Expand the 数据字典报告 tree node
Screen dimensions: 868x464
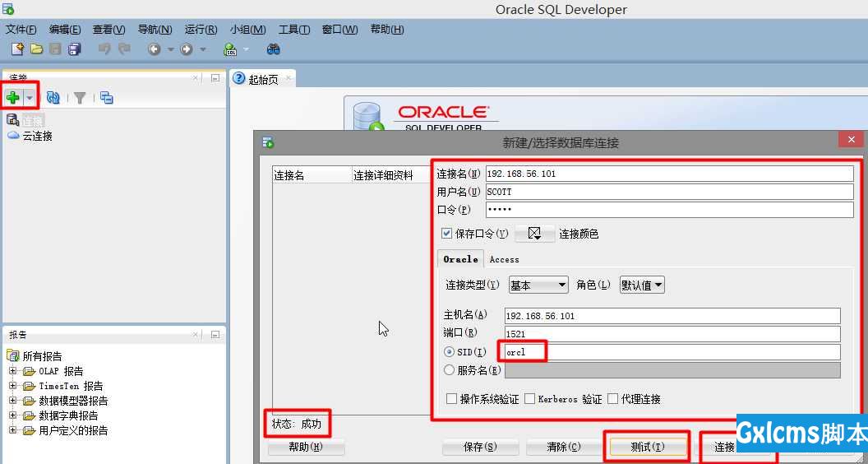(12, 415)
